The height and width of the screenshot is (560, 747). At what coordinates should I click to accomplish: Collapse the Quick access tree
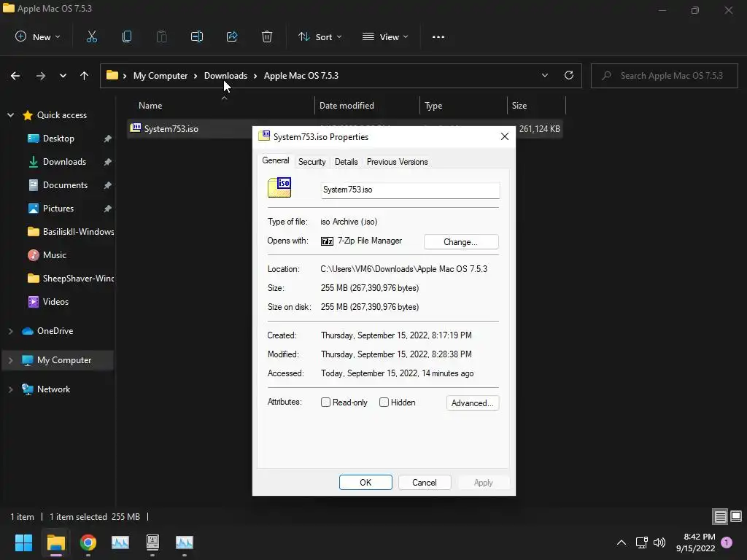(x=10, y=115)
